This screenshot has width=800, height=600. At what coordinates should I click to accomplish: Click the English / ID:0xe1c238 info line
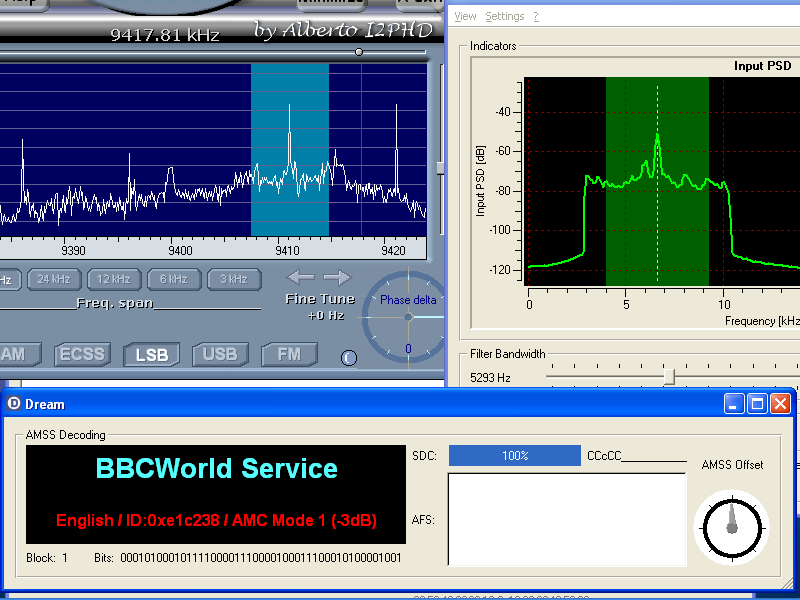point(216,520)
